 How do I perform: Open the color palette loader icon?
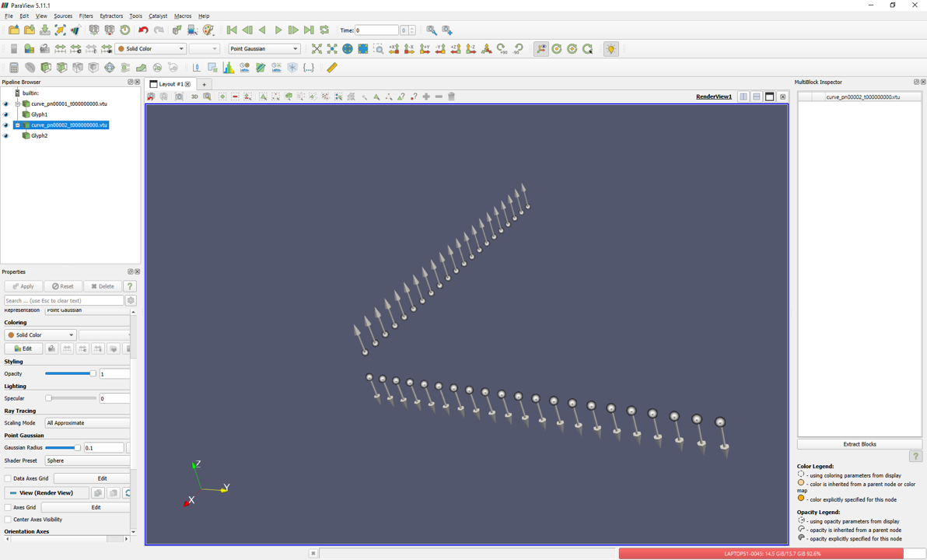pos(208,30)
